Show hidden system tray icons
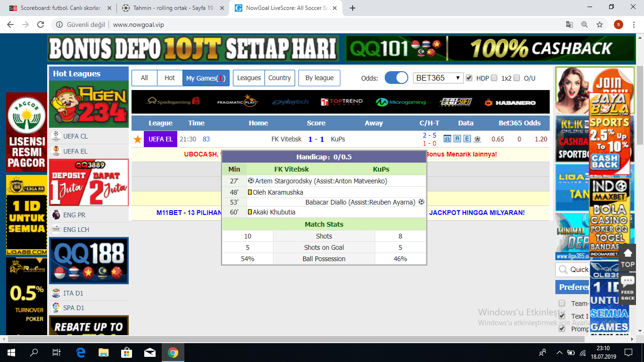644x362 pixels. click(559, 352)
